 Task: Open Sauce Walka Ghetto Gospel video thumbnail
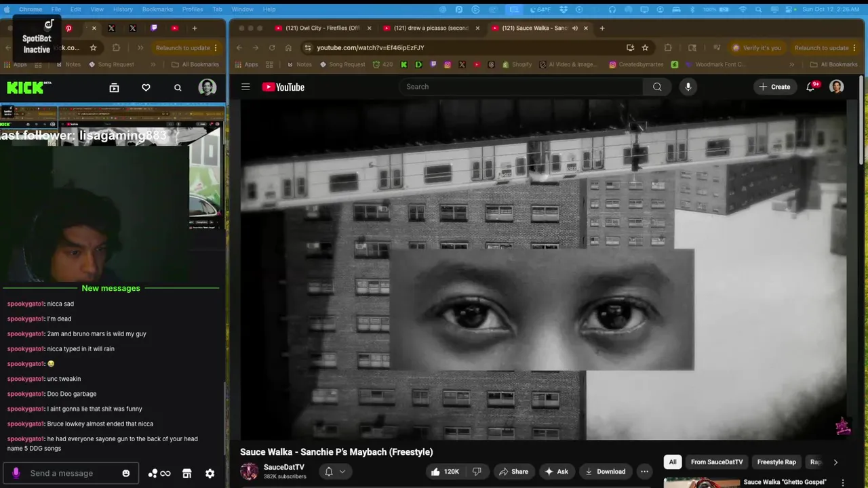702,483
